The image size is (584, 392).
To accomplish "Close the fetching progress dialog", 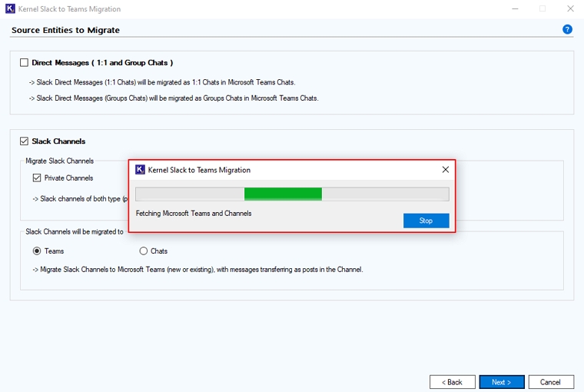I will pos(445,170).
